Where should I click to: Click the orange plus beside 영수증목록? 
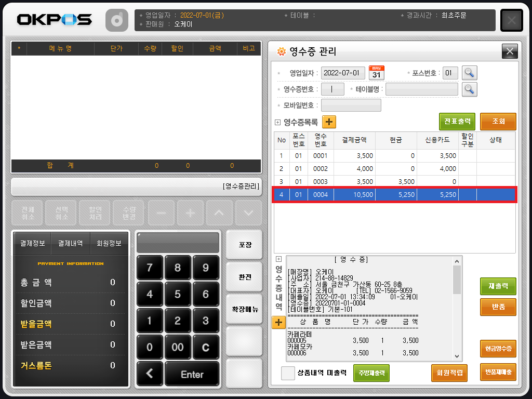coord(329,122)
